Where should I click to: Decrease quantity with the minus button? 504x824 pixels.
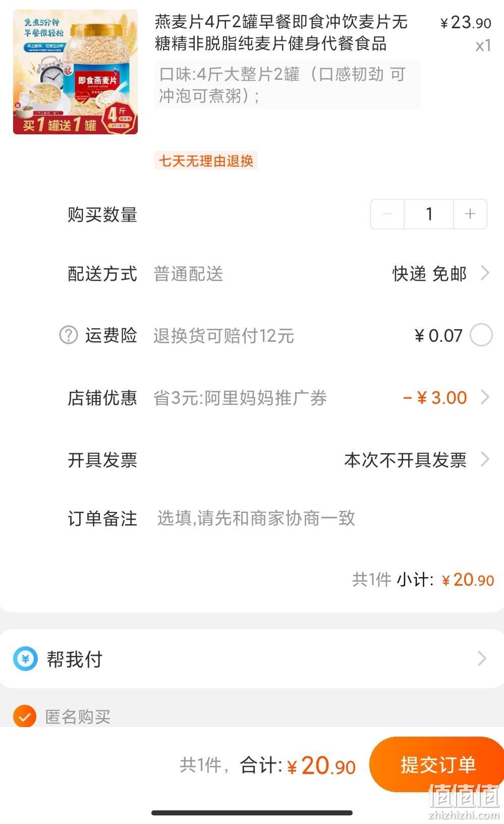(387, 214)
